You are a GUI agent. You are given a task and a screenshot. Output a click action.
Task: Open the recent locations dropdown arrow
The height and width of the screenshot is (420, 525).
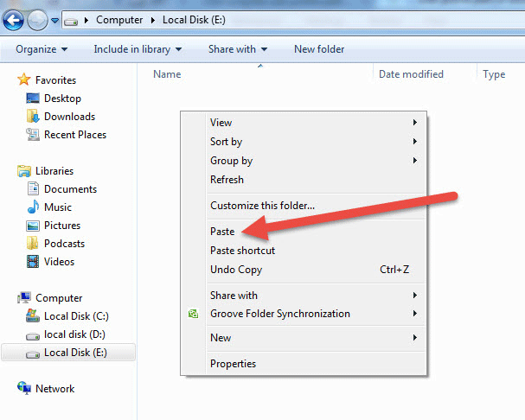pyautogui.click(x=54, y=21)
